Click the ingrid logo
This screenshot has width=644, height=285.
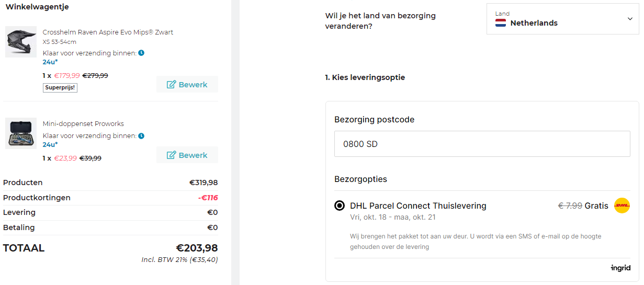click(x=620, y=268)
